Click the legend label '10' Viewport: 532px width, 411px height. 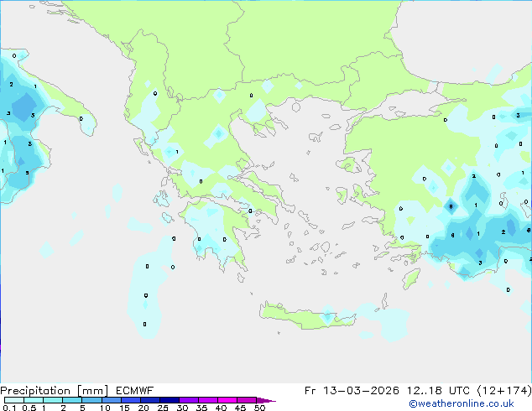[x=105, y=408]
